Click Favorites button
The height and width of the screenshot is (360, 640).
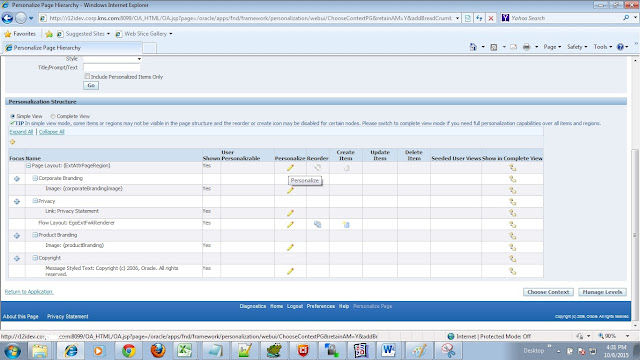coord(20,34)
